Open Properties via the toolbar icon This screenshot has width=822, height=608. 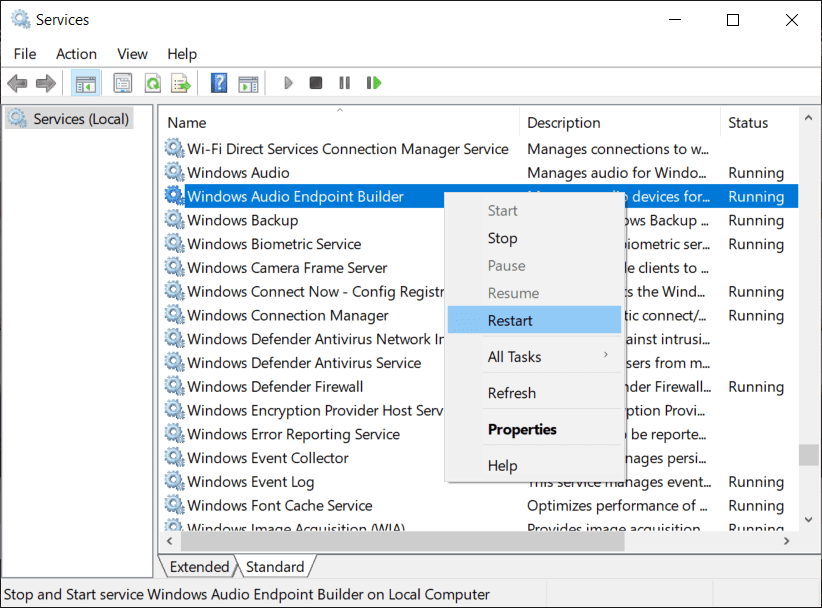pyautogui.click(x=122, y=82)
